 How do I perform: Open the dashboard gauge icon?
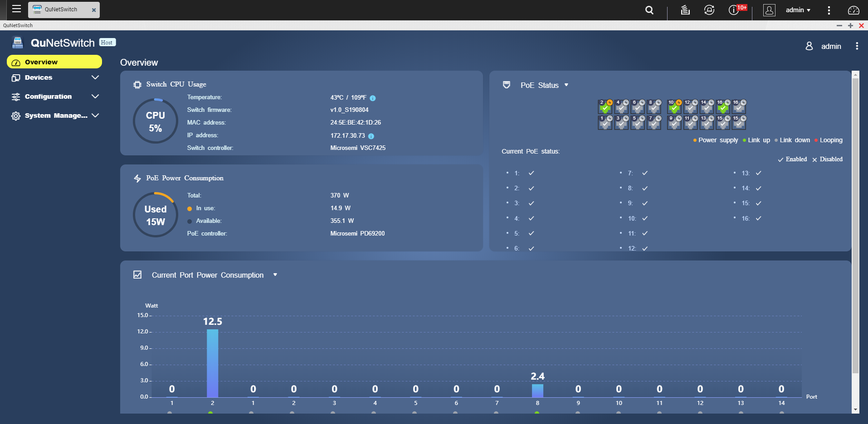point(853,10)
